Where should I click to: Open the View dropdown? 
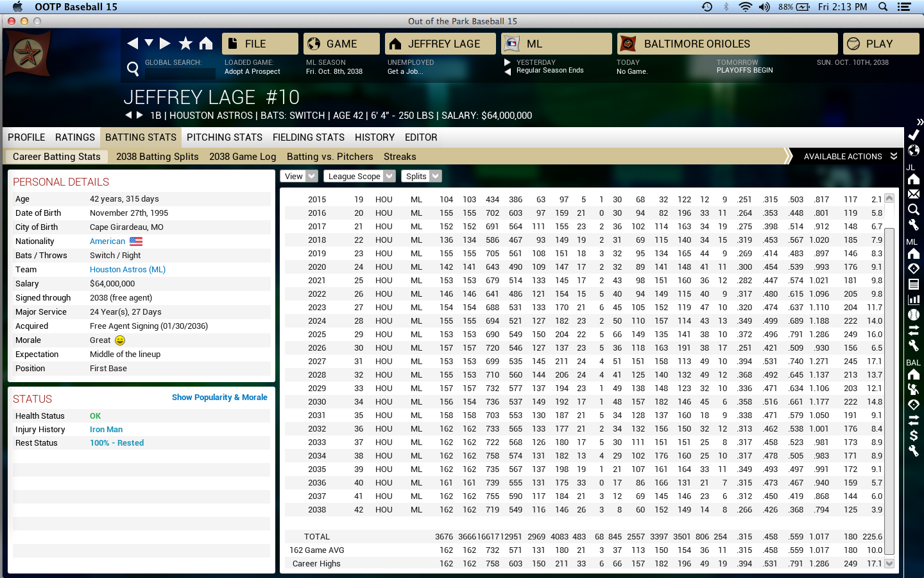pos(298,177)
